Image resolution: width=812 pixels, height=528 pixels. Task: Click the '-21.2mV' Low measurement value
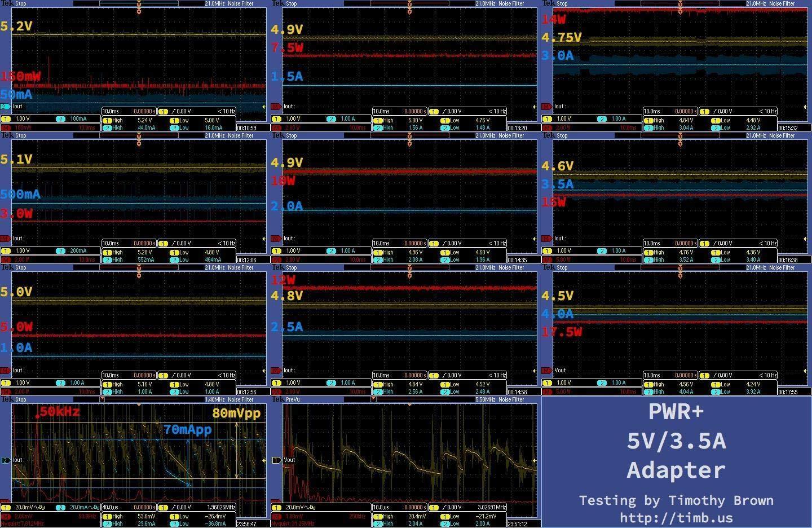(487, 516)
